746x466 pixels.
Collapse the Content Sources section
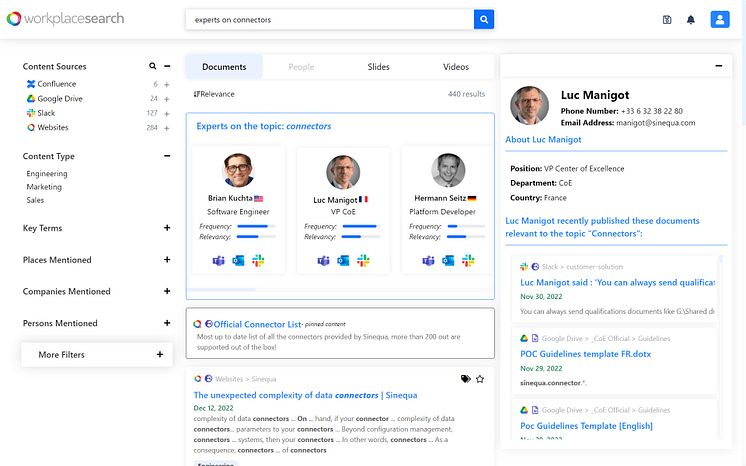(x=167, y=66)
